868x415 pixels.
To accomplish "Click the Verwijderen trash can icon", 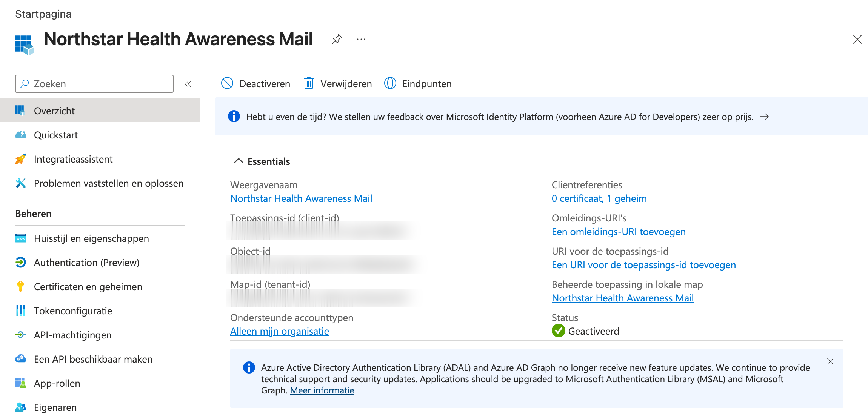I will coord(309,83).
